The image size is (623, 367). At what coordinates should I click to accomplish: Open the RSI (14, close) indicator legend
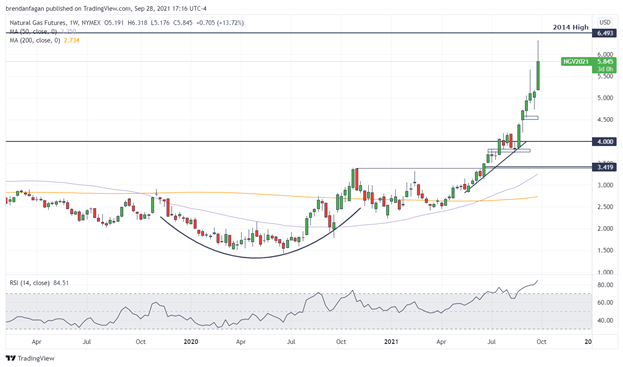29,283
